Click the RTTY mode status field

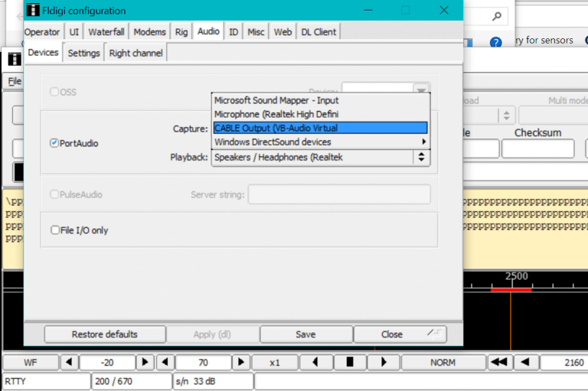47,381
